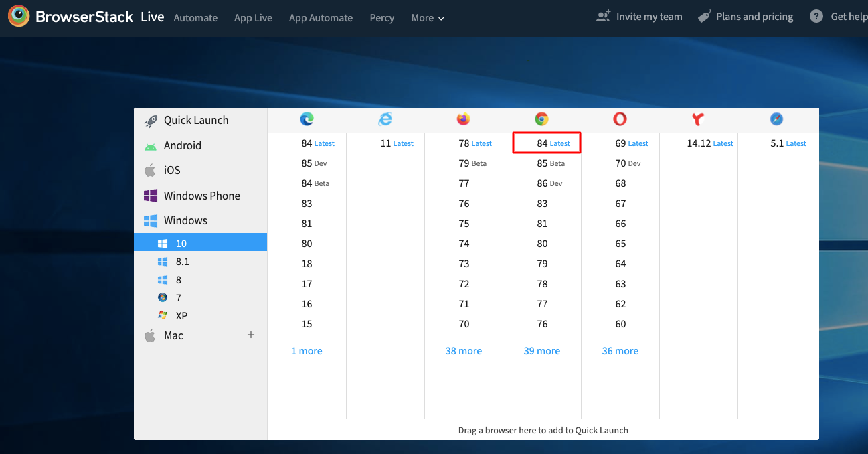Go to the Percy menu item

click(381, 18)
